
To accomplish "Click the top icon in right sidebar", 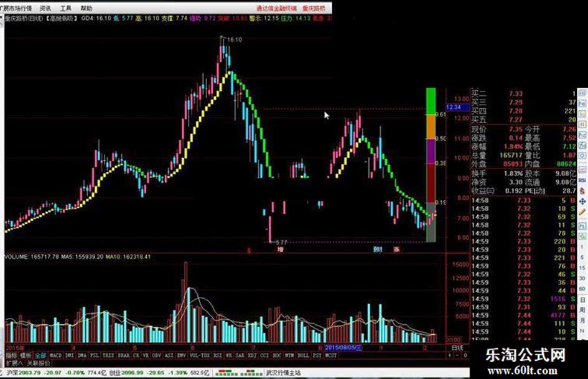I will (582, 93).
